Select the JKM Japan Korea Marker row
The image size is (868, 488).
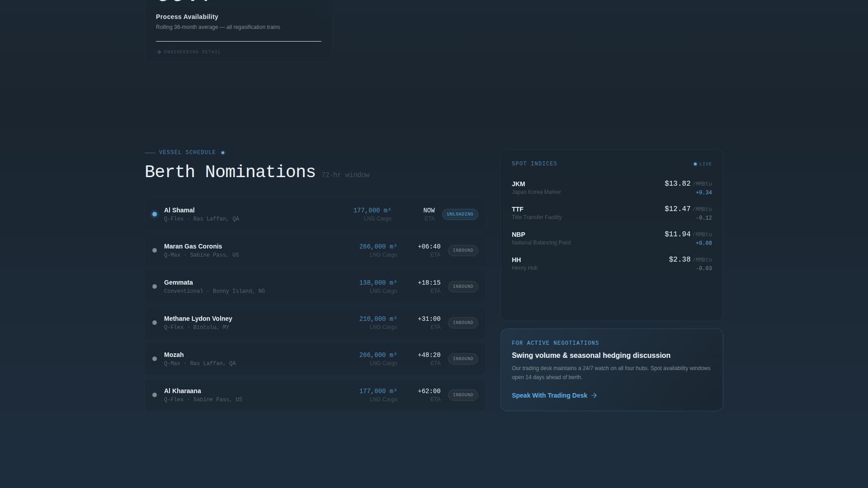click(611, 188)
